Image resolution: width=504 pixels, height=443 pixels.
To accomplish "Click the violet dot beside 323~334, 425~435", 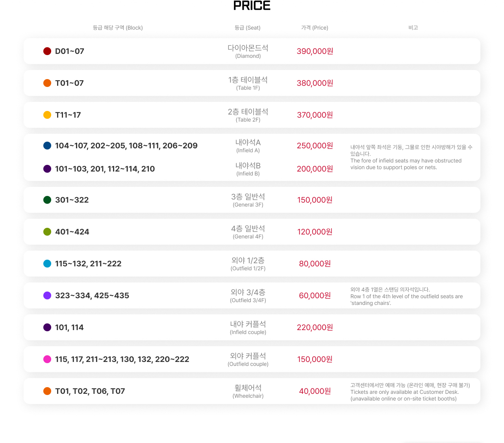I will (x=47, y=295).
